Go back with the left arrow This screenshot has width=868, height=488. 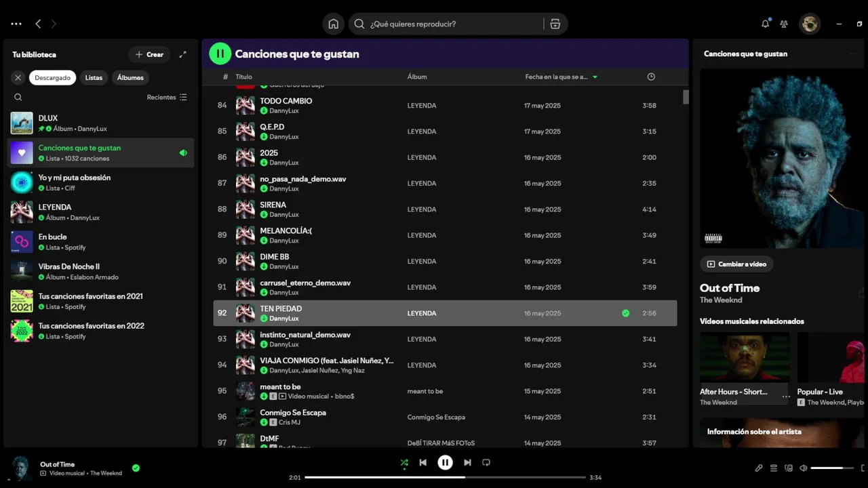38,24
